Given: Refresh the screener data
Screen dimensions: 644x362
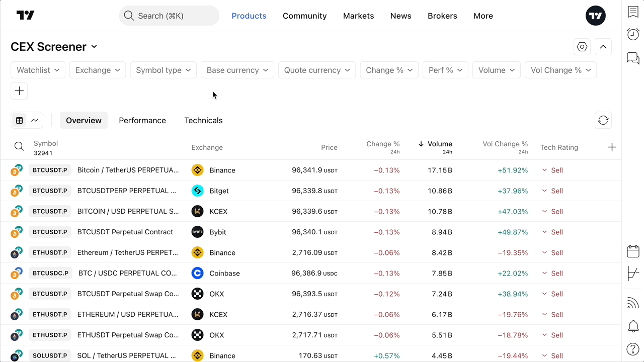Looking at the screenshot, I should 603,120.
